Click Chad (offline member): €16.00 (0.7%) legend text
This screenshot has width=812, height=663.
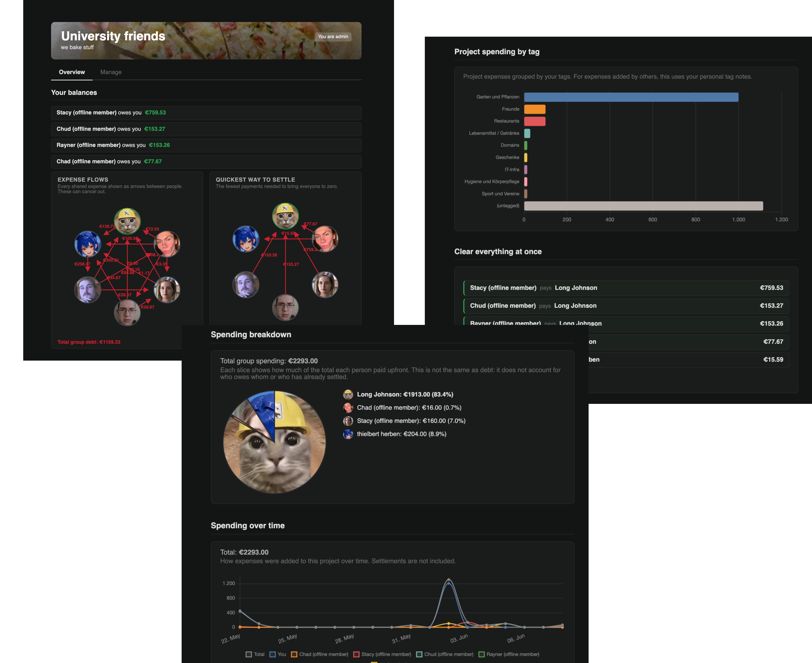pyautogui.click(x=409, y=408)
